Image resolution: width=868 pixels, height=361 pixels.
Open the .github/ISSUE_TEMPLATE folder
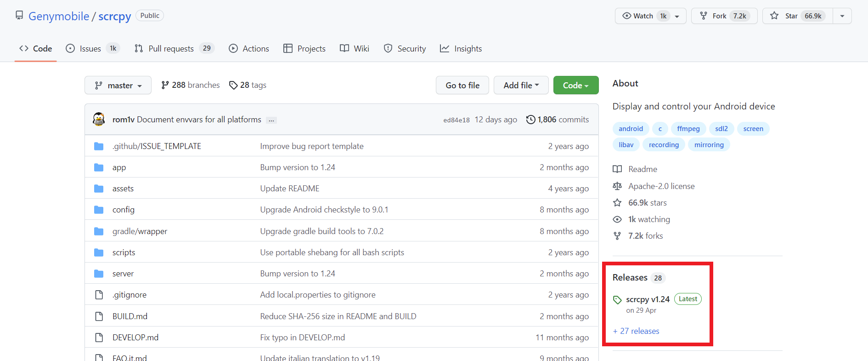coord(157,146)
